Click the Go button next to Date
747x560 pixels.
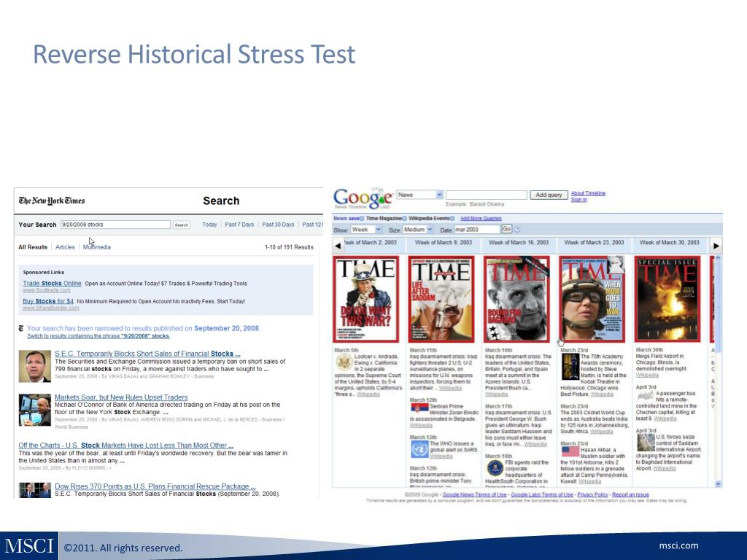[506, 229]
